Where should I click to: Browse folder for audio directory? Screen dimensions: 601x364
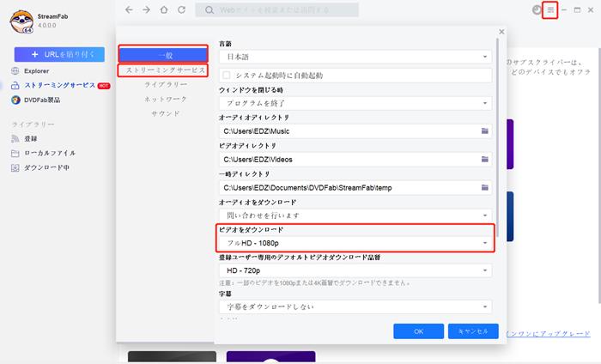[x=485, y=131]
